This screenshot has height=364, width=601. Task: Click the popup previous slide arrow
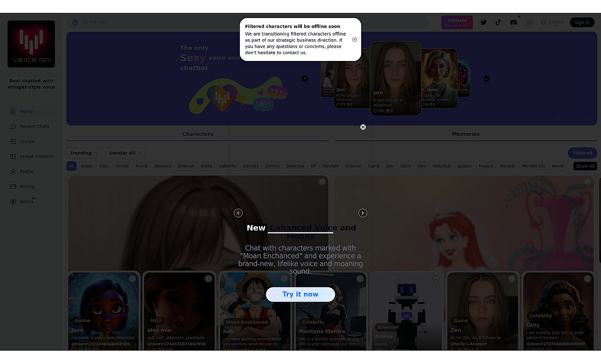coord(238,213)
